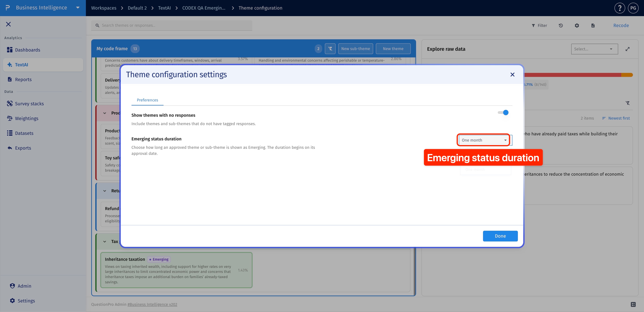Close the left sidebar with X icon
Viewport: 644px width, 312px height.
(9, 24)
